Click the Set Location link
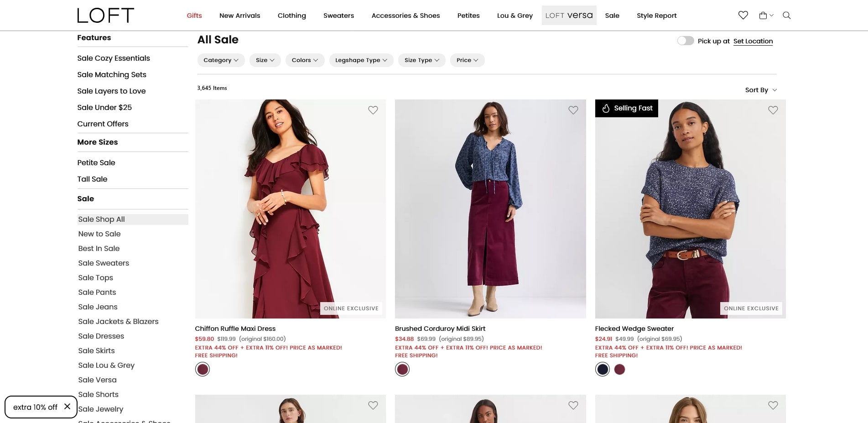Image resolution: width=868 pixels, height=423 pixels. click(753, 41)
